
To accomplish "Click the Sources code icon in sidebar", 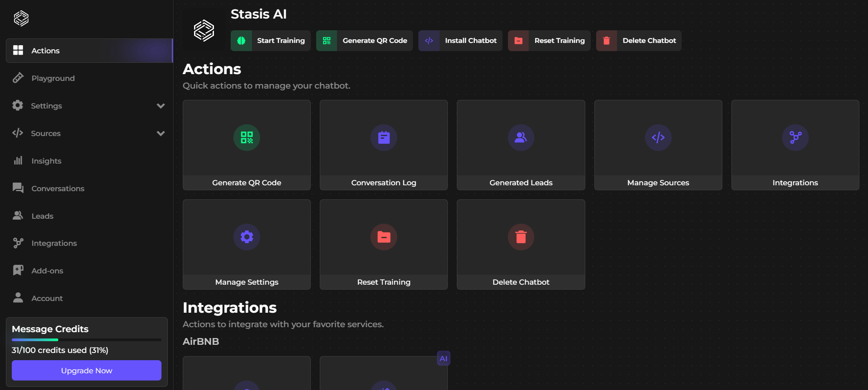I will click(18, 133).
